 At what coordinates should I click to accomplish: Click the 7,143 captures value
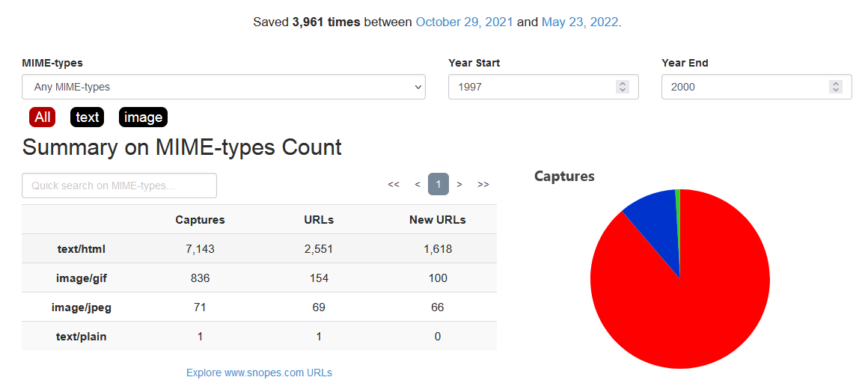point(200,249)
